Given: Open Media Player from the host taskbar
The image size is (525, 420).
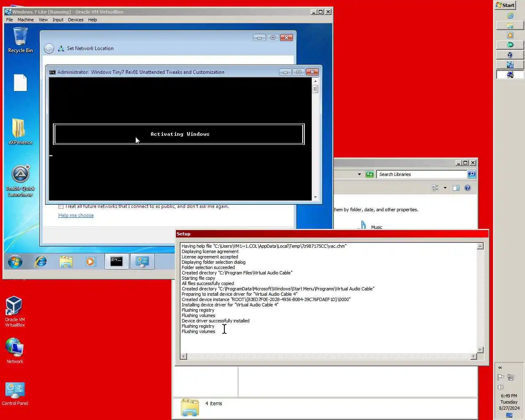Looking at the screenshot, I should point(510,35).
